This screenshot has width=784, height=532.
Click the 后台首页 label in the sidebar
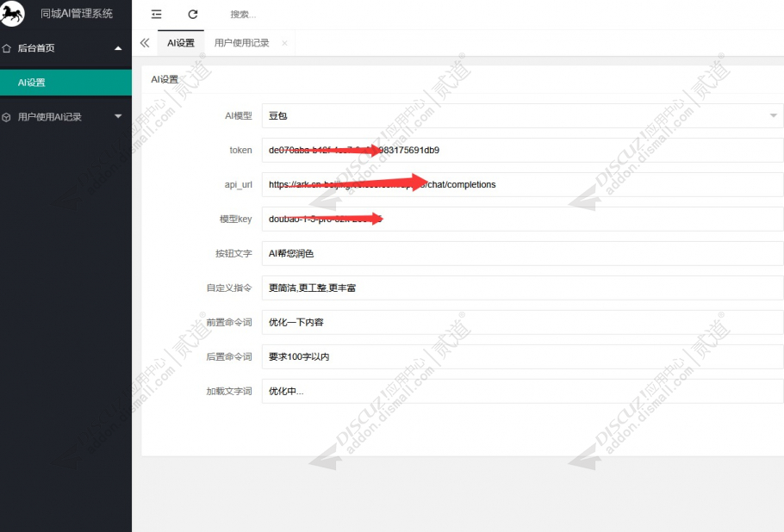(36, 48)
